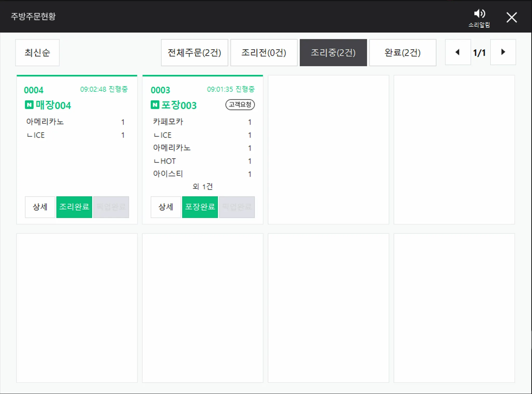
Task: Mark order 0003 as 포장완료
Action: coord(200,207)
